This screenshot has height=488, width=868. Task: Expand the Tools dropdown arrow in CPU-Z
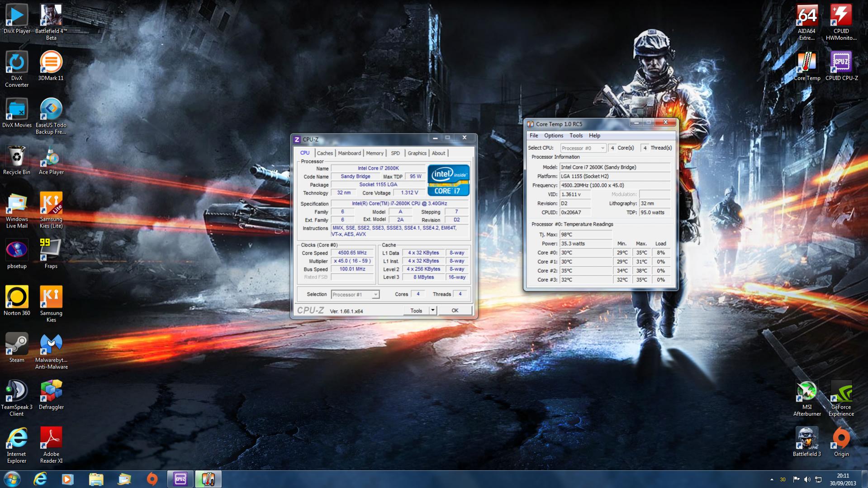click(433, 310)
